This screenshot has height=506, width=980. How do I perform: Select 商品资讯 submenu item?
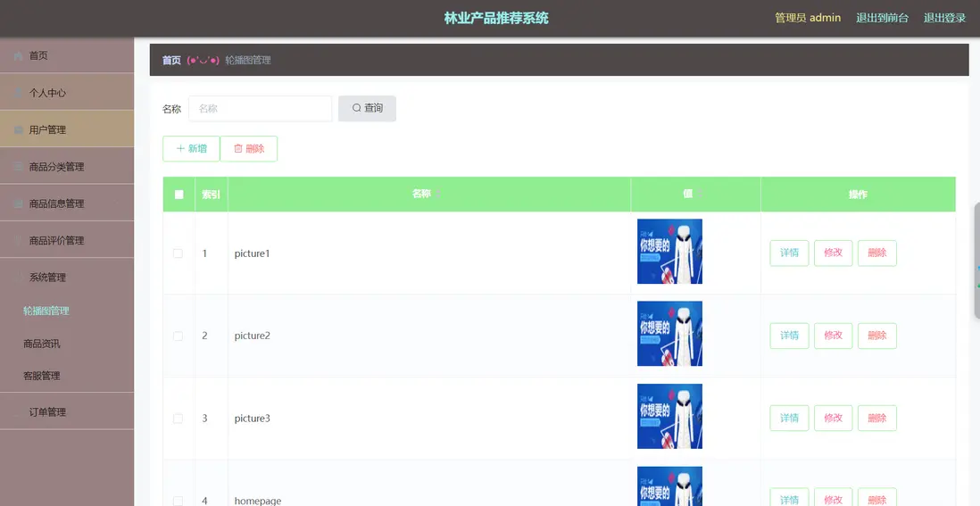point(42,343)
